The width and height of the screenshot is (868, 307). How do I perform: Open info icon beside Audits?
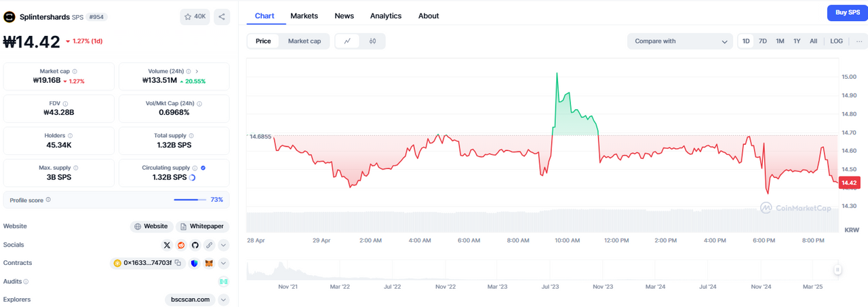pos(26,281)
